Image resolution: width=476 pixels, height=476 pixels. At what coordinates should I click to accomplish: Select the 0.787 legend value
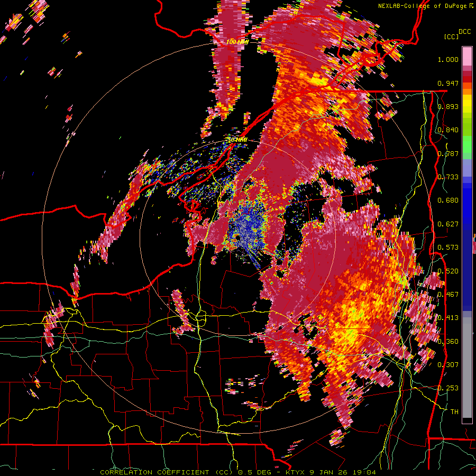click(x=448, y=153)
